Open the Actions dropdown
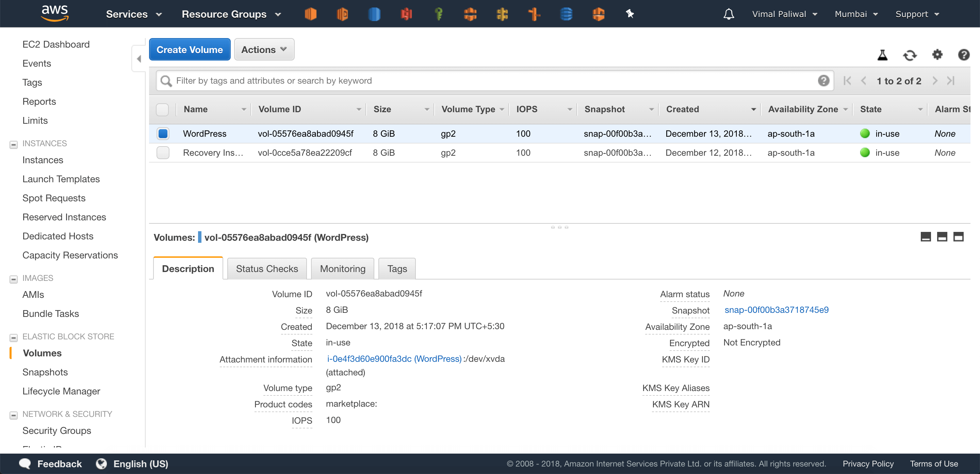 coord(264,49)
